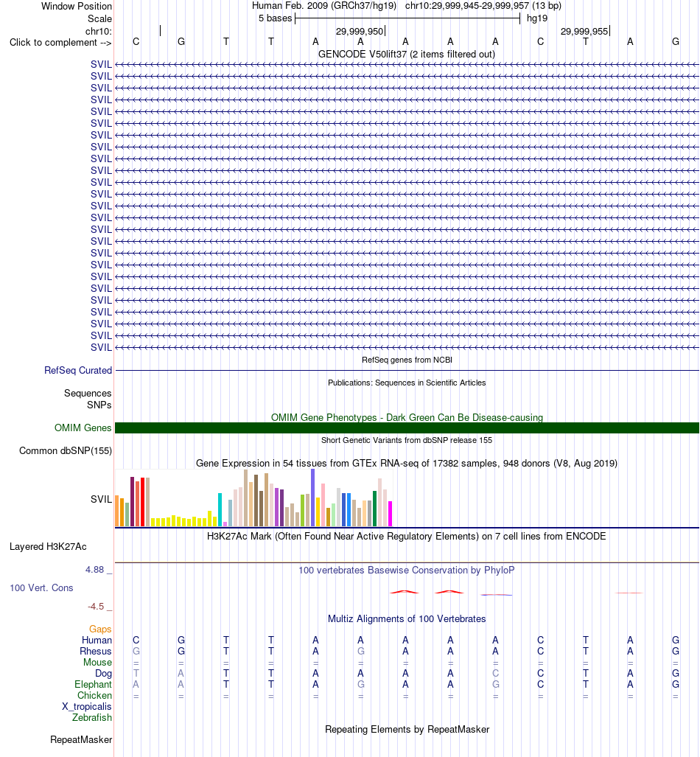Viewport: 700px width, 757px height.
Task: Click the orange Gaps label
Action: pyautogui.click(x=100, y=629)
